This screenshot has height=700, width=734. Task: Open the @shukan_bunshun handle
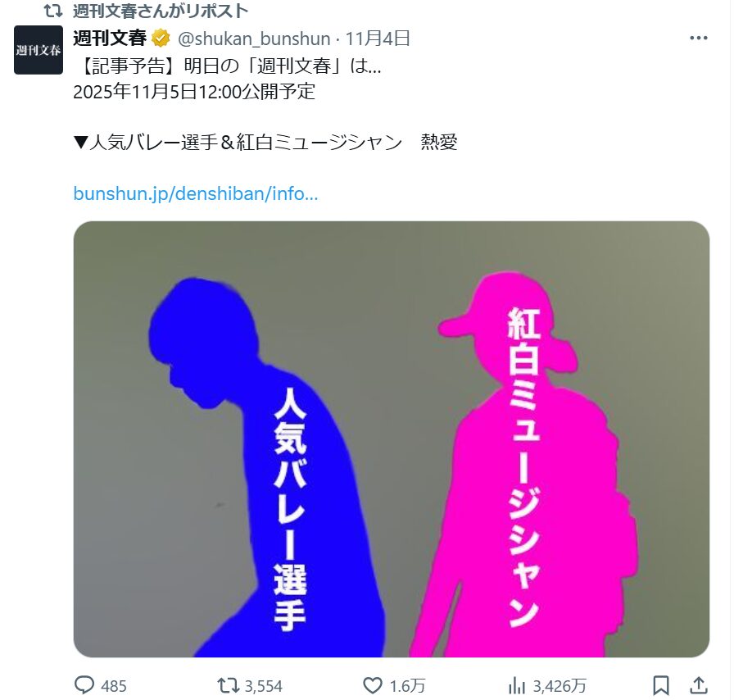coord(254,39)
